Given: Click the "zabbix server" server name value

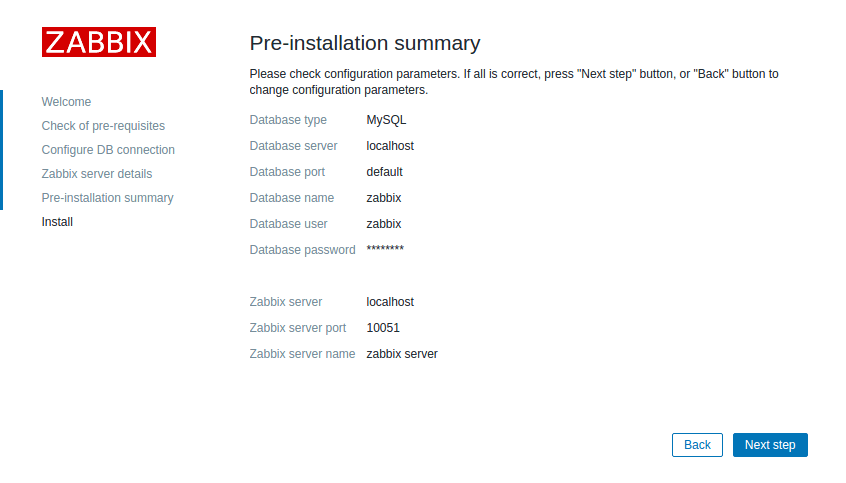Looking at the screenshot, I should coord(402,354).
